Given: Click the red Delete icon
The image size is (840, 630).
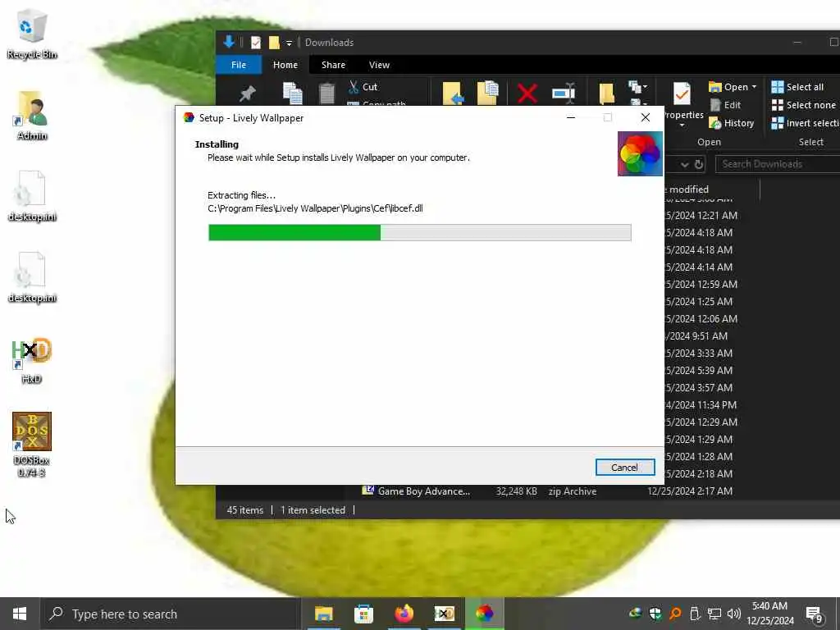Looking at the screenshot, I should [x=527, y=94].
